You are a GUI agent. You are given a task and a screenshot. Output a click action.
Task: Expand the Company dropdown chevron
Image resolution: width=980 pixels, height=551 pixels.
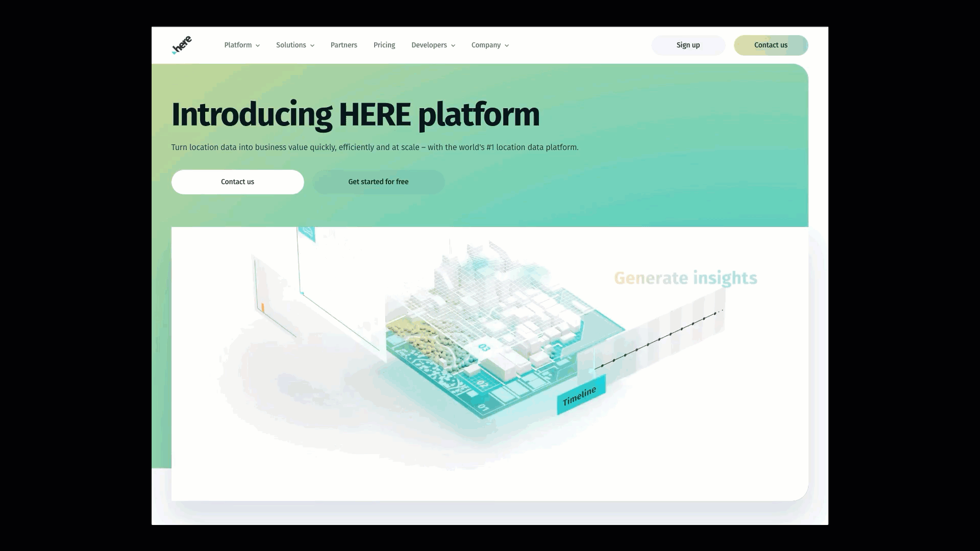pos(507,46)
